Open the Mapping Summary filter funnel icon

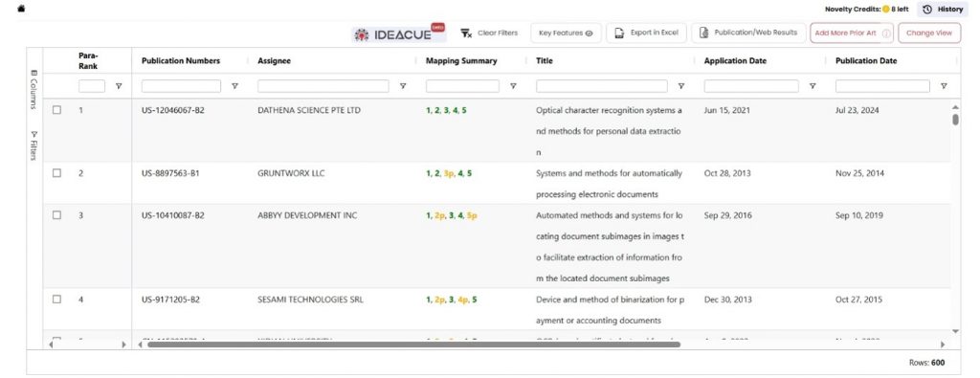tap(513, 86)
